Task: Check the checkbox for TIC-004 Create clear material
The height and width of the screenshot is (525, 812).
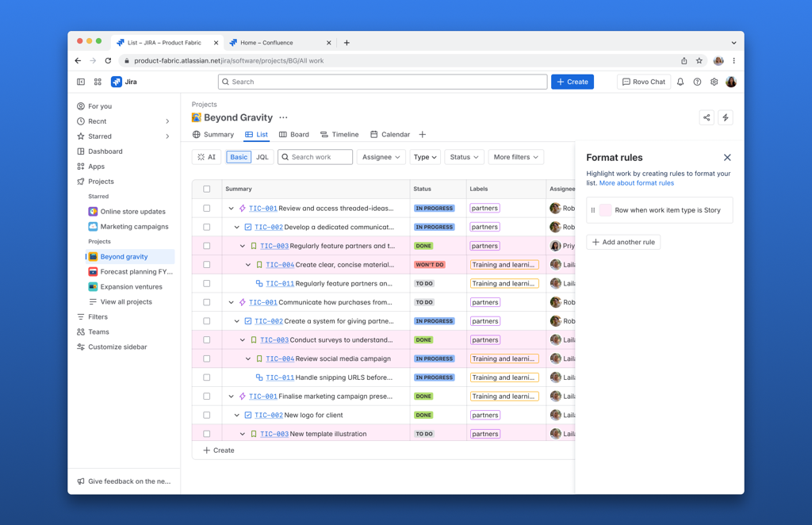Action: (207, 264)
